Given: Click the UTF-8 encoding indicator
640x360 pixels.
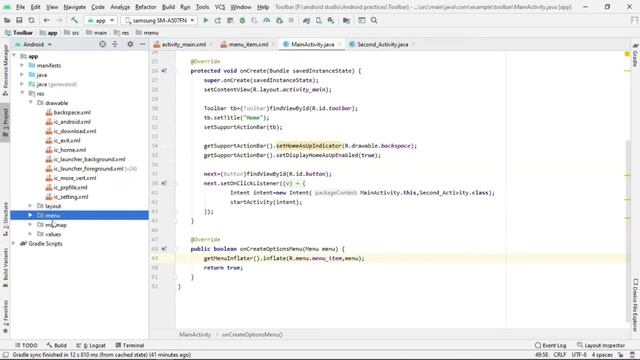Looking at the screenshot, I should pyautogui.click(x=579, y=355).
